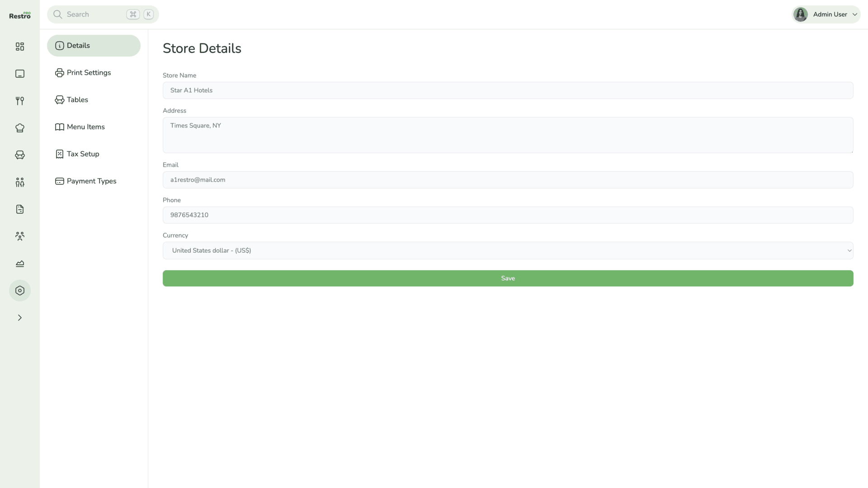
Task: Open the invoices document icon in sidebar
Action: click(20, 209)
